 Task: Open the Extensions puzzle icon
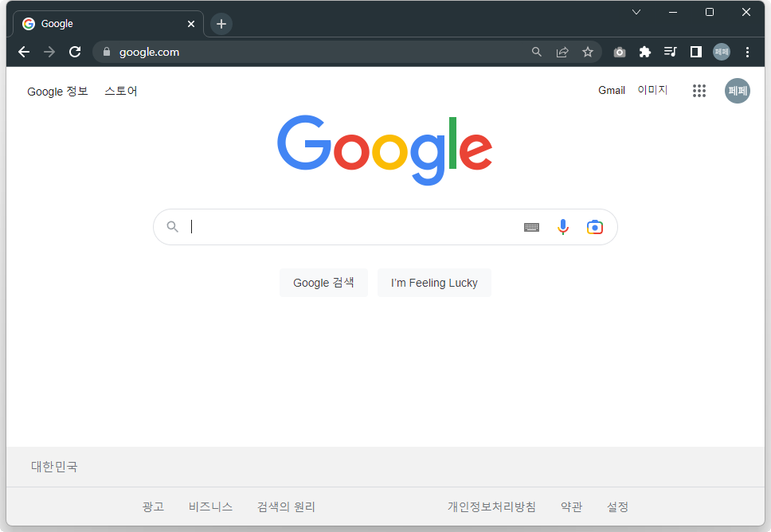[644, 52]
